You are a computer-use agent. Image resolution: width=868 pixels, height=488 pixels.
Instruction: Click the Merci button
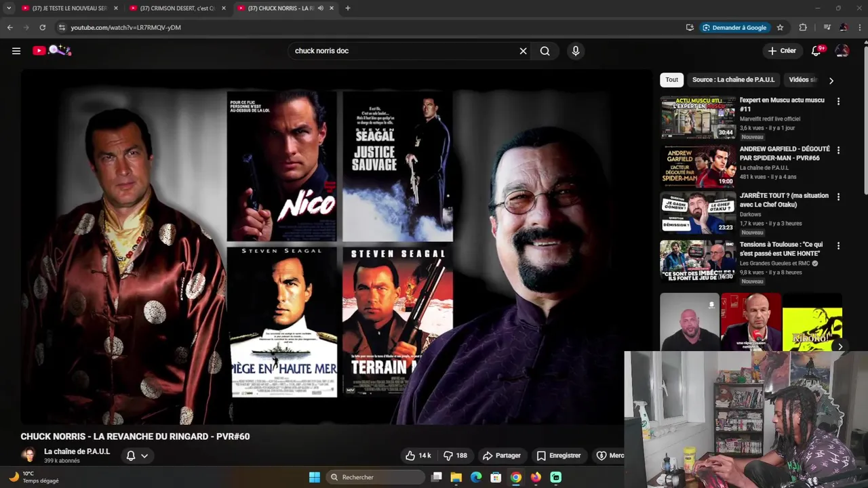click(609, 455)
